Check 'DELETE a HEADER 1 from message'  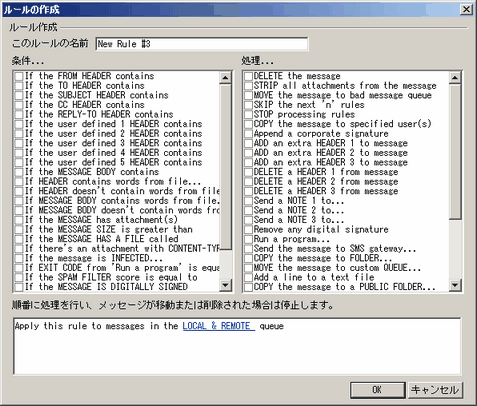248,172
